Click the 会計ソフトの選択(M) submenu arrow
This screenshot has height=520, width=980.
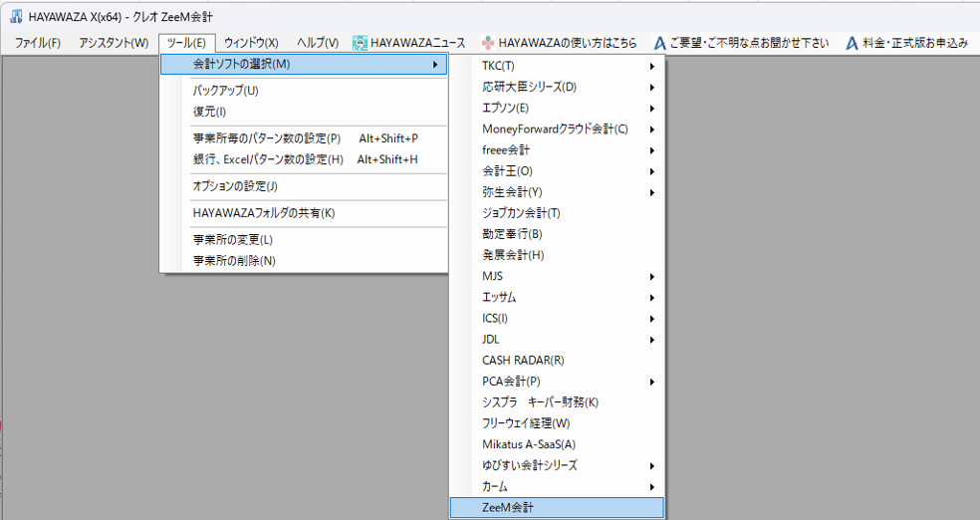(435, 65)
